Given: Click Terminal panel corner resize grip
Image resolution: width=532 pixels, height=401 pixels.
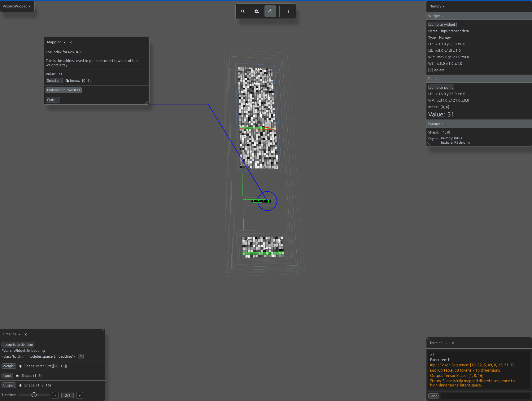Looking at the screenshot, I should 429,340.
